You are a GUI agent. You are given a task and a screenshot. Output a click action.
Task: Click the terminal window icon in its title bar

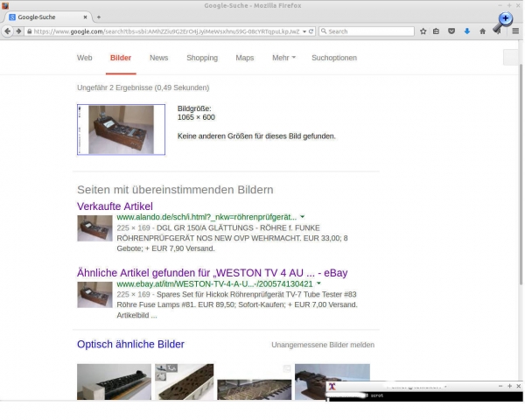coord(332,386)
